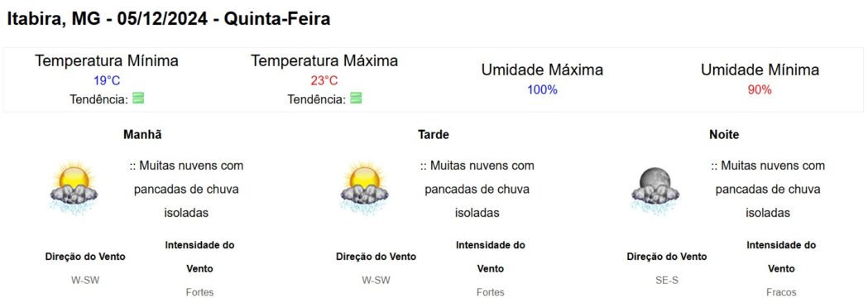Click the 100% maximum humidity value
Screen dimensions: 868x303
[x=542, y=89]
